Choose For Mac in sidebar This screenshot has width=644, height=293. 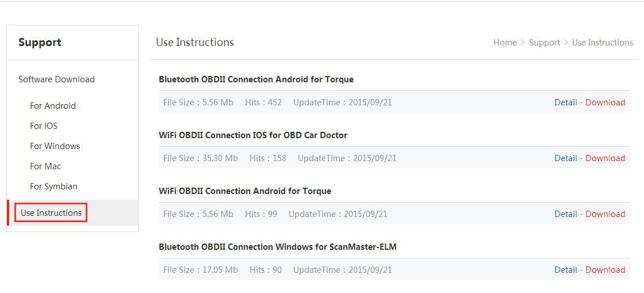tap(45, 166)
